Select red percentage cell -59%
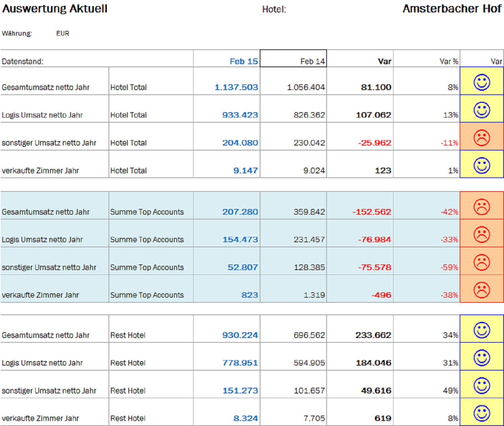504x426 pixels. [427, 261]
